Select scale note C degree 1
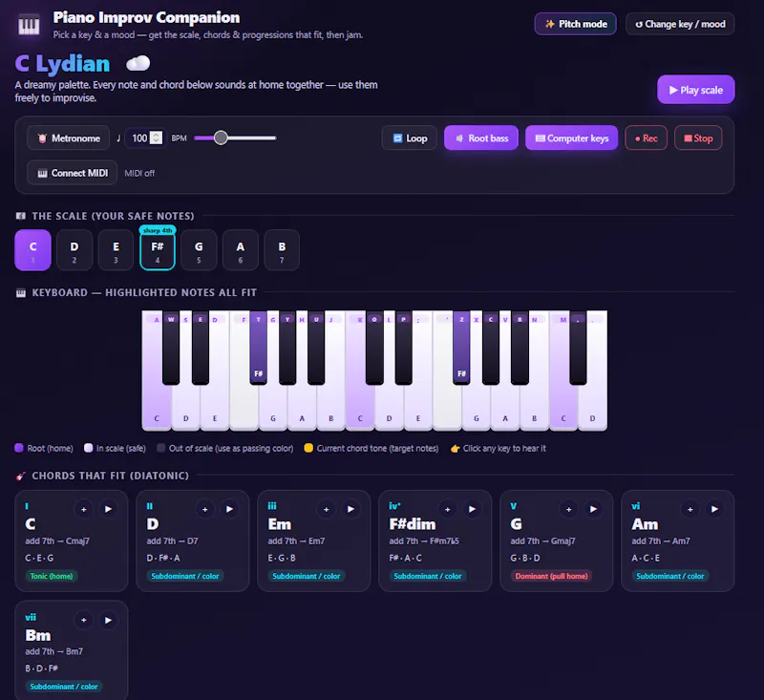The width and height of the screenshot is (764, 700). click(x=32, y=250)
